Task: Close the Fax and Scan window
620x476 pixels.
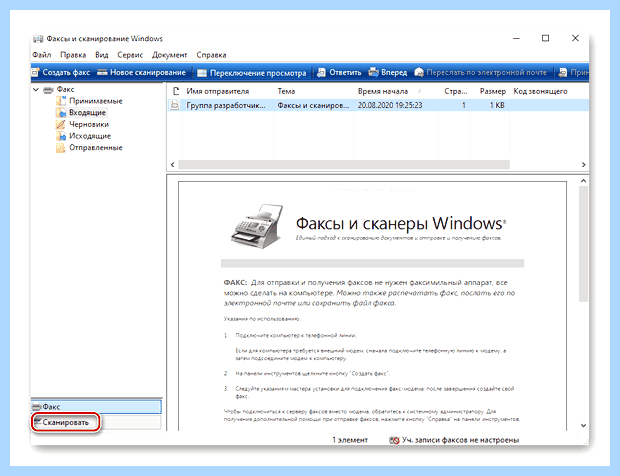Action: click(x=575, y=38)
